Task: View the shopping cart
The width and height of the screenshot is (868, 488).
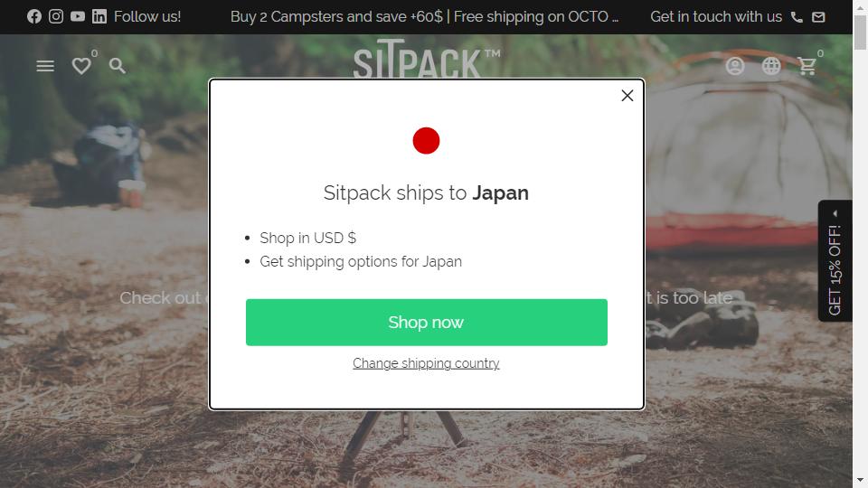Action: pos(807,66)
